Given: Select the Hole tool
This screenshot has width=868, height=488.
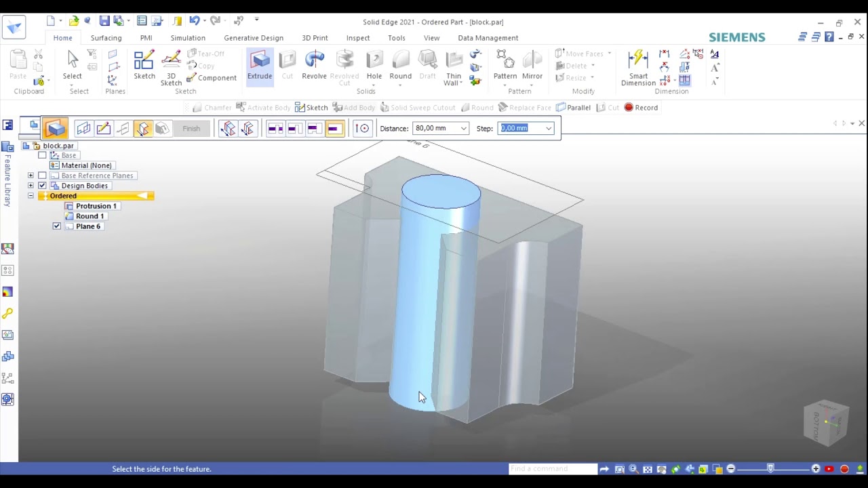Looking at the screenshot, I should tap(374, 65).
